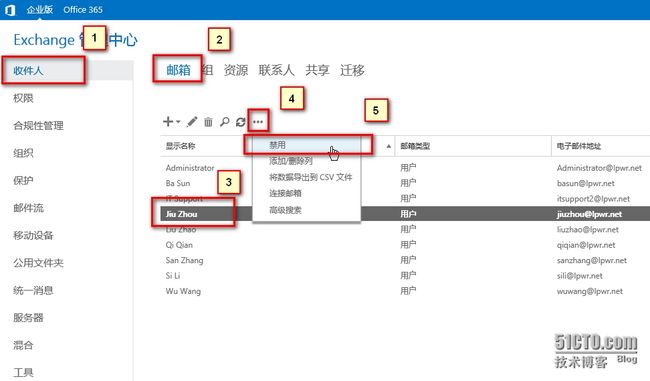Sort by 邮箱类型 column header
650x381 pixels.
(x=415, y=146)
